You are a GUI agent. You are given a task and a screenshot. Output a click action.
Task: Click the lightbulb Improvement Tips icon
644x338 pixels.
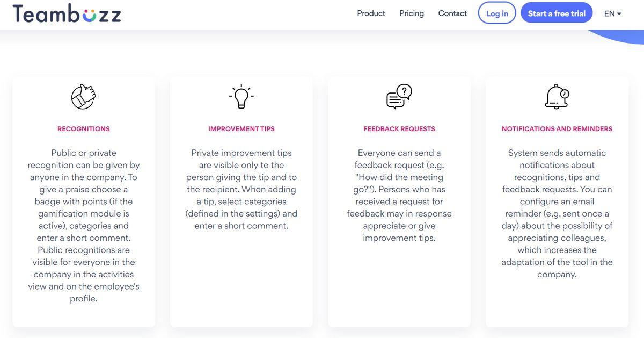pos(241,97)
